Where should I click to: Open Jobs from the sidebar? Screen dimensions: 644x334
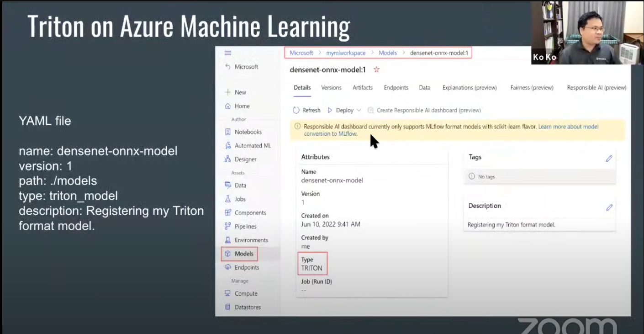[x=240, y=199]
